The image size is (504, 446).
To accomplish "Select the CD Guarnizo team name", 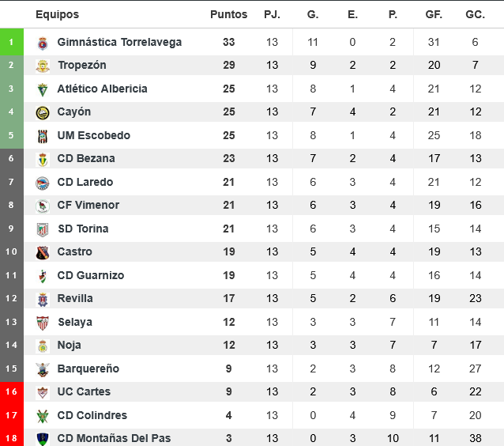I will pos(91,275).
